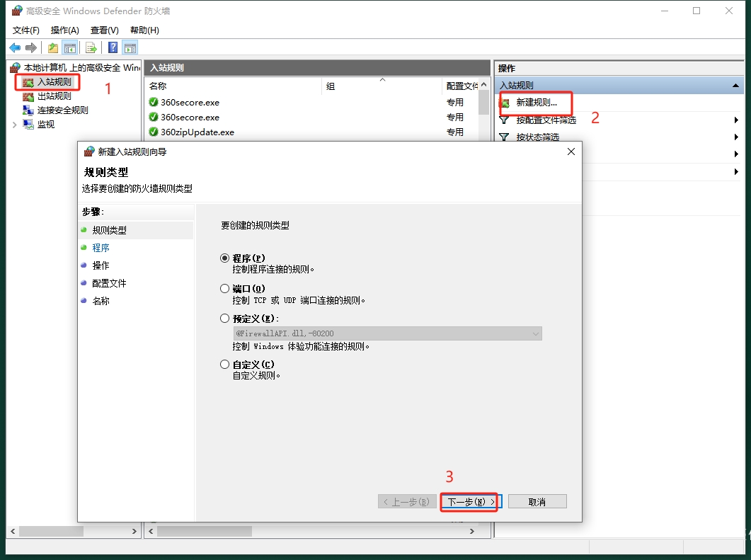Minimize the Windows Defender firewall window
The height and width of the screenshot is (560, 751).
coord(665,11)
